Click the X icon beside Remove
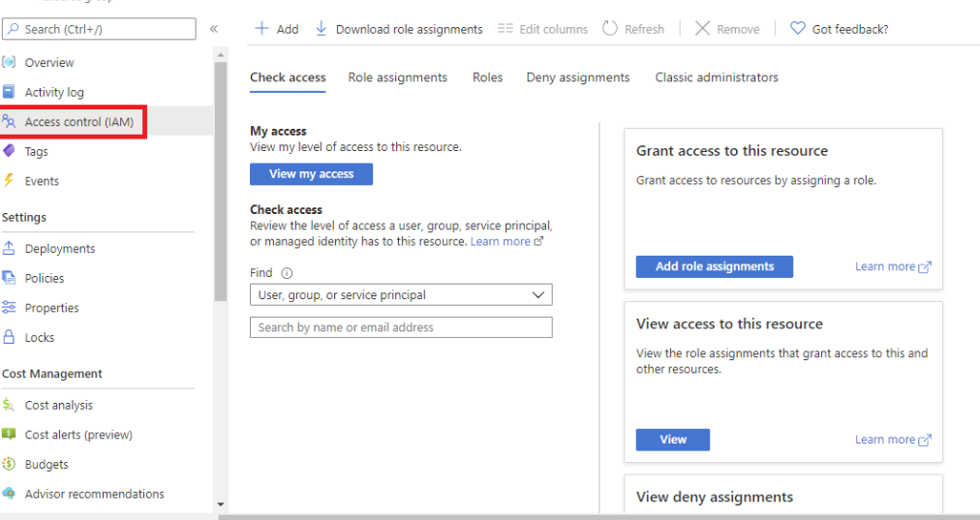980x520 pixels. (702, 28)
